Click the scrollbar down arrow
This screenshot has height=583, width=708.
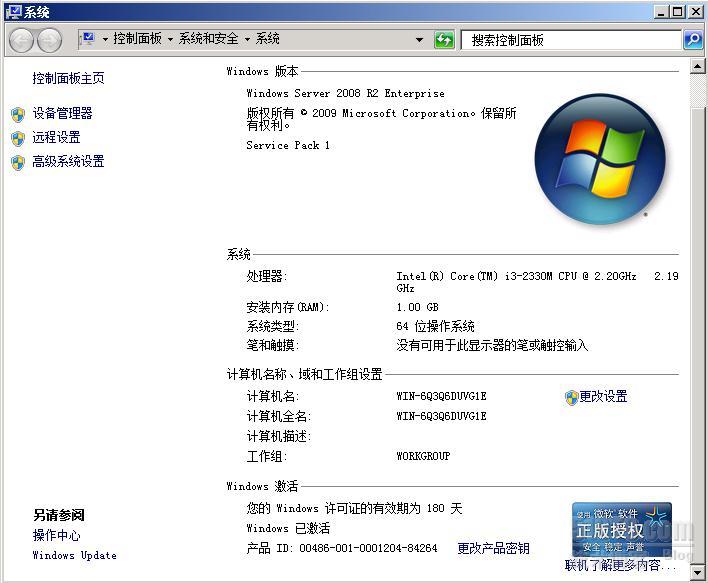point(697,572)
